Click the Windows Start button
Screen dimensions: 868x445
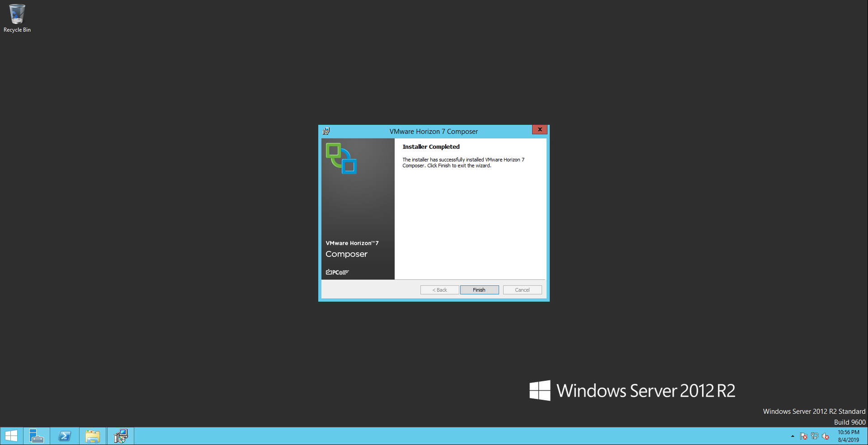(11, 436)
